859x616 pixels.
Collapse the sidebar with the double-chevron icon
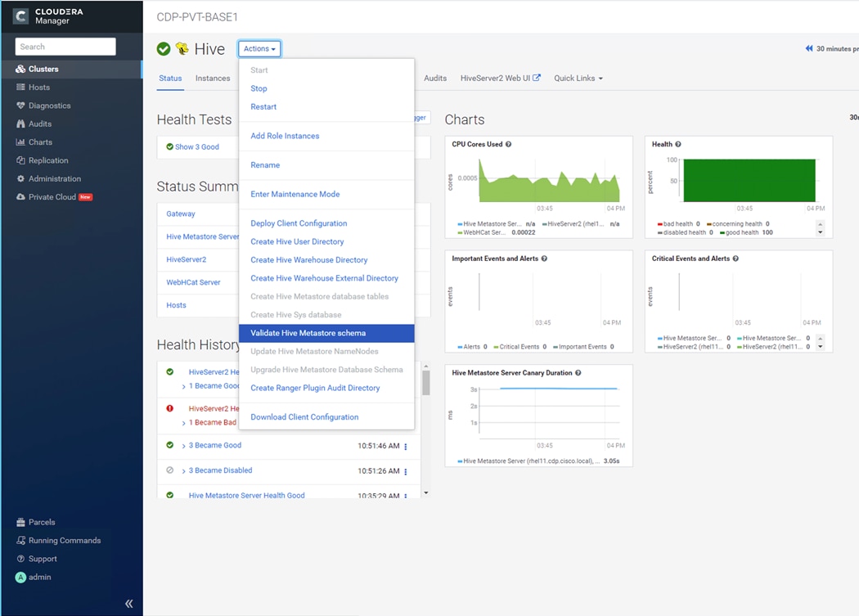coord(129,604)
